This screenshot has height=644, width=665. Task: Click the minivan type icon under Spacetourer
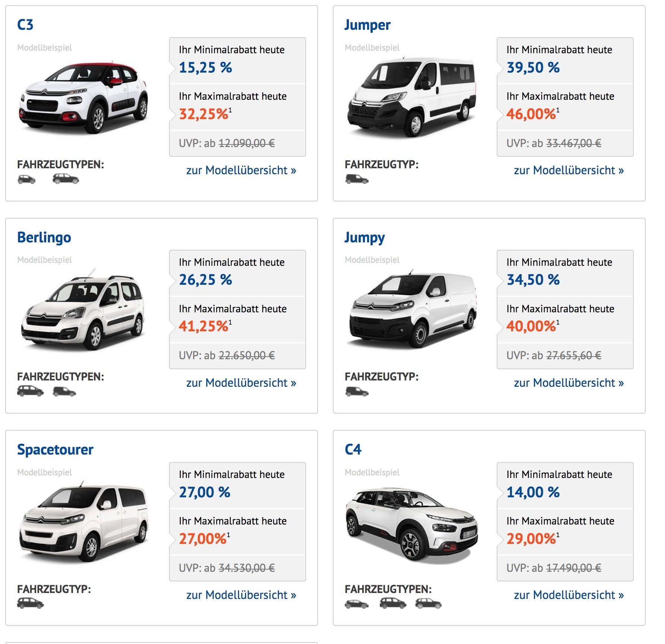click(31, 603)
